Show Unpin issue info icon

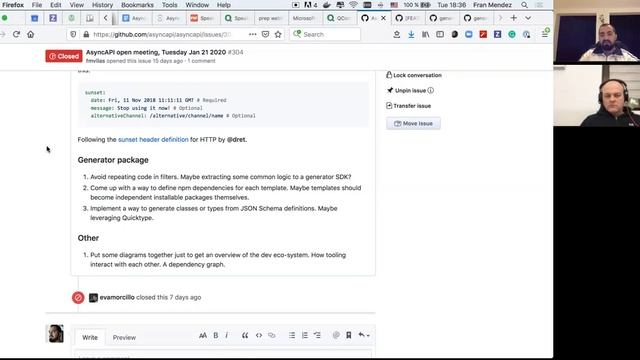coord(431,91)
